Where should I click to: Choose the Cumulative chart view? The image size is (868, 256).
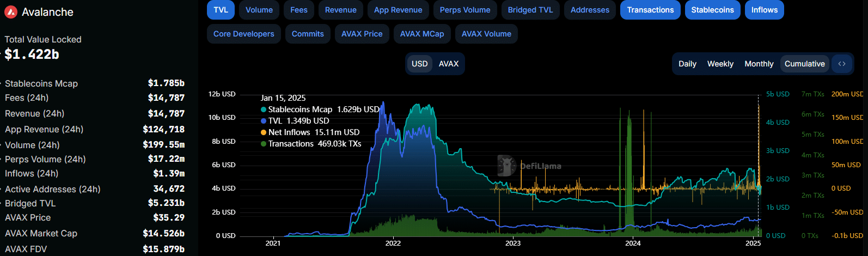804,64
